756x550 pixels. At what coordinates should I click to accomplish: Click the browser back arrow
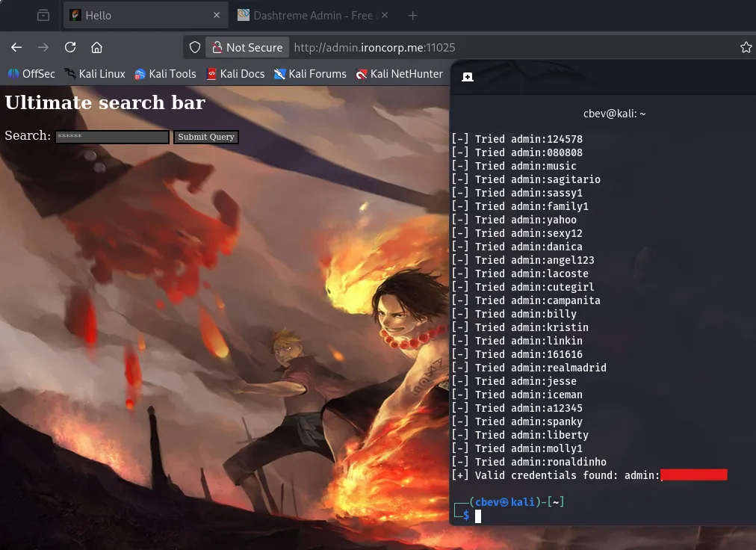[16, 47]
